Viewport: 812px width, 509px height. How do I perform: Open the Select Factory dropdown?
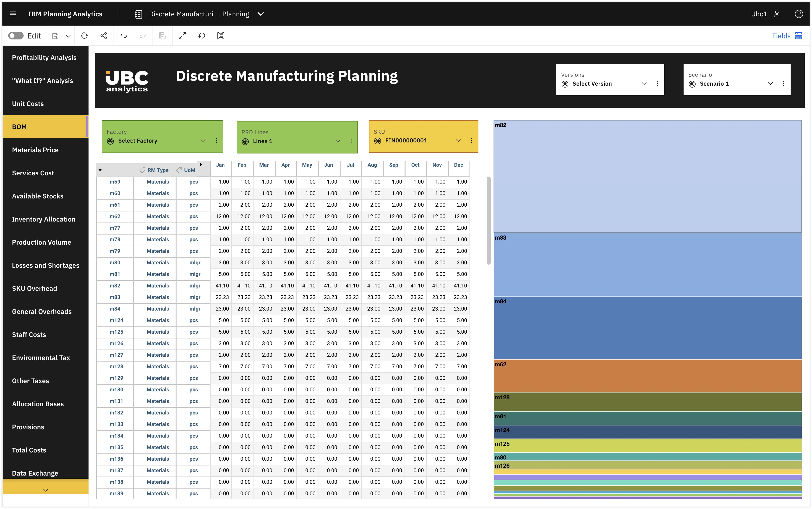pos(203,140)
